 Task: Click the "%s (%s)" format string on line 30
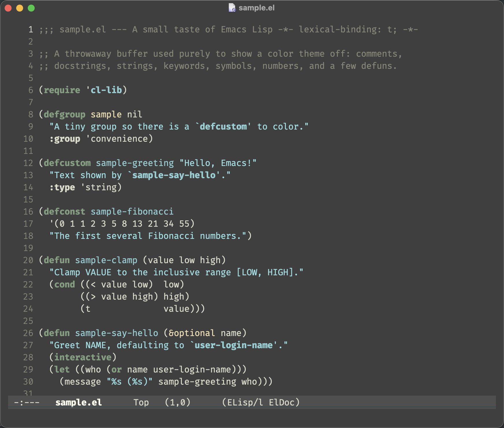[x=129, y=381]
